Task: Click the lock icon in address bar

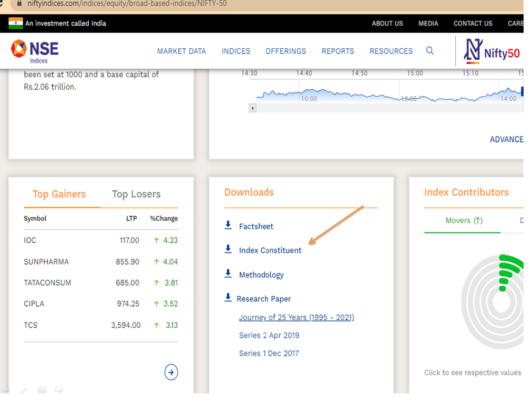Action: tap(19, 3)
